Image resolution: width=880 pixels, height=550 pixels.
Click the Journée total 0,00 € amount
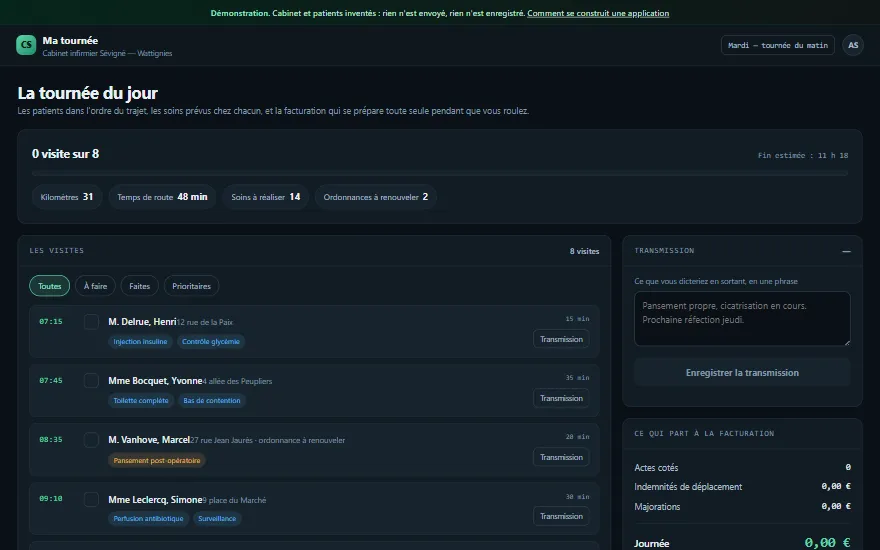click(x=827, y=543)
